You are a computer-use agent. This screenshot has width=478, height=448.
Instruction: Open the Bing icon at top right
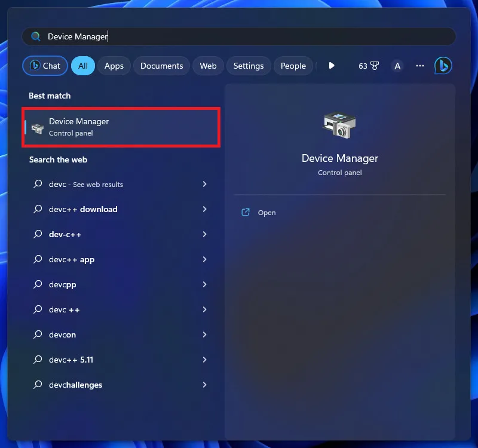tap(443, 66)
